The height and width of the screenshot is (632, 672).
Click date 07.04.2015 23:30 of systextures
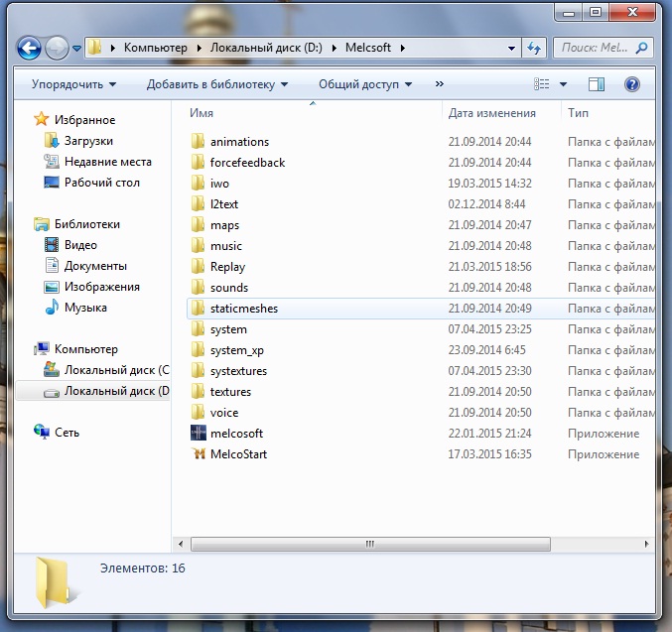click(x=490, y=371)
